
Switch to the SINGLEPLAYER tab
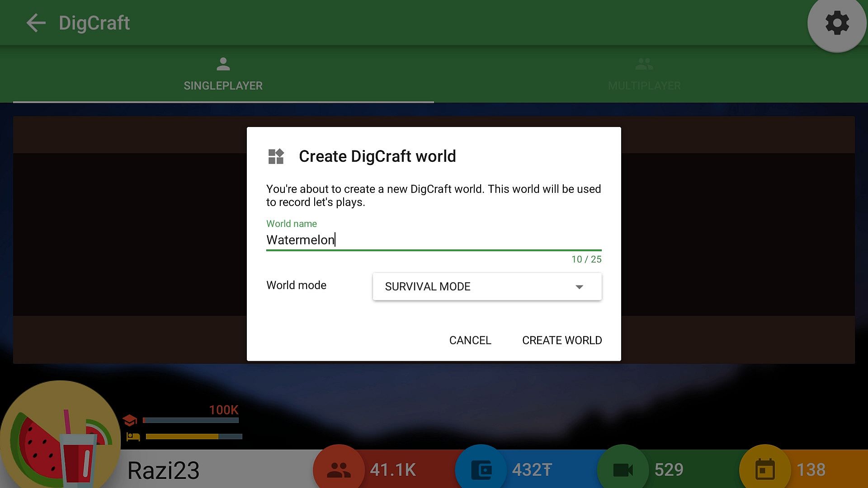pyautogui.click(x=223, y=75)
